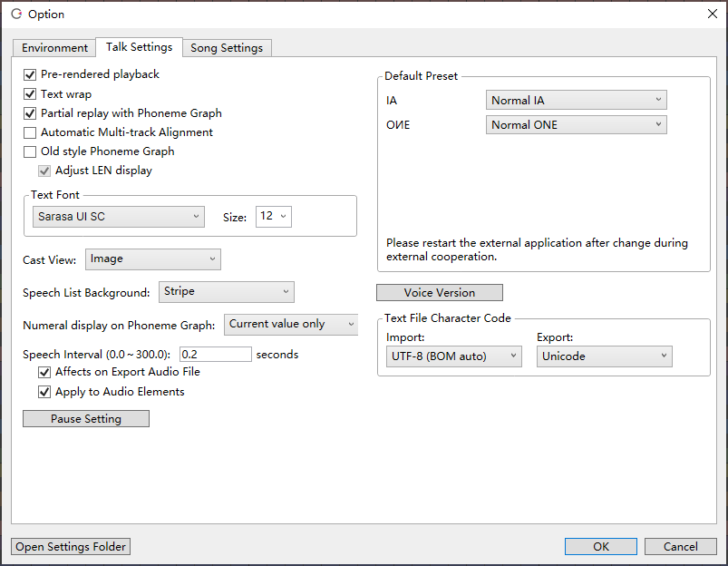The width and height of the screenshot is (728, 566).
Task: Click the Speech Interval input field
Action: point(216,355)
